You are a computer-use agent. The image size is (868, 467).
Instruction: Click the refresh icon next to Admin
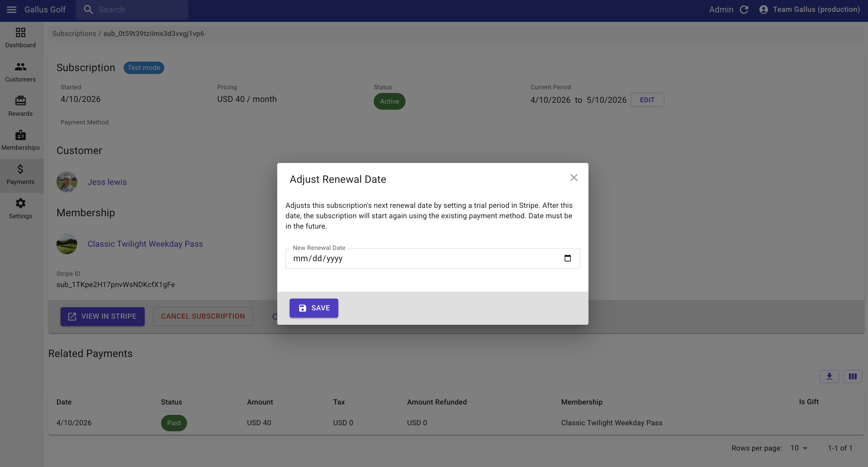point(744,10)
